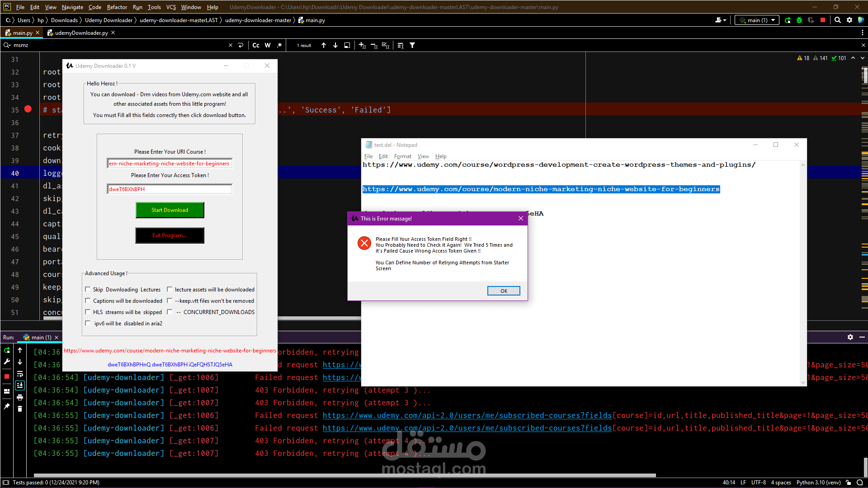Image resolution: width=868 pixels, height=488 pixels.
Task: Expand the user accounts dropdown in the toolbar
Action: click(721, 20)
